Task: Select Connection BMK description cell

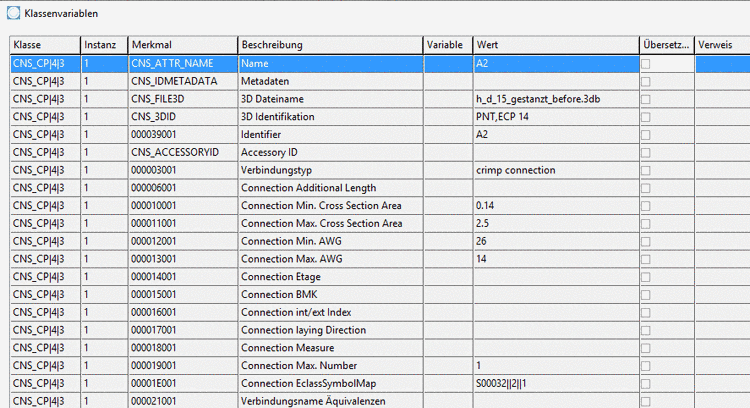Action: tap(331, 295)
